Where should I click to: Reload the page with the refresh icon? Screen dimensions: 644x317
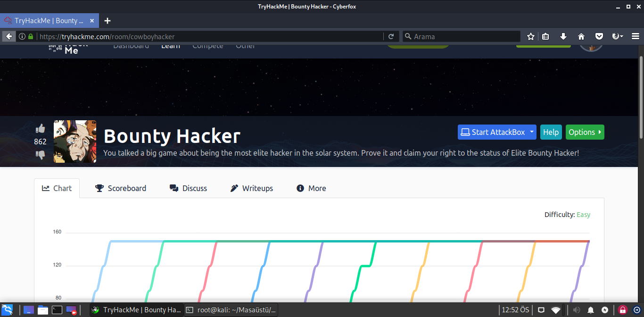pyautogui.click(x=391, y=36)
